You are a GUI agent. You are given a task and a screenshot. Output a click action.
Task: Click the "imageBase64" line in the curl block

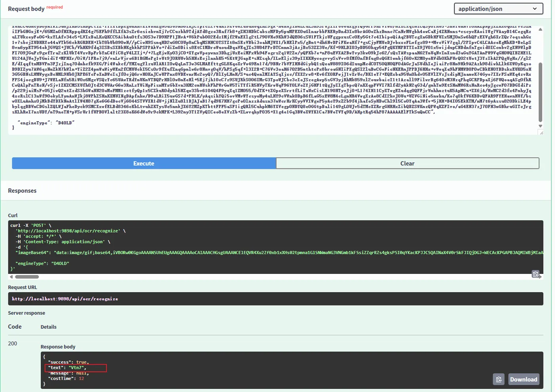(x=279, y=252)
